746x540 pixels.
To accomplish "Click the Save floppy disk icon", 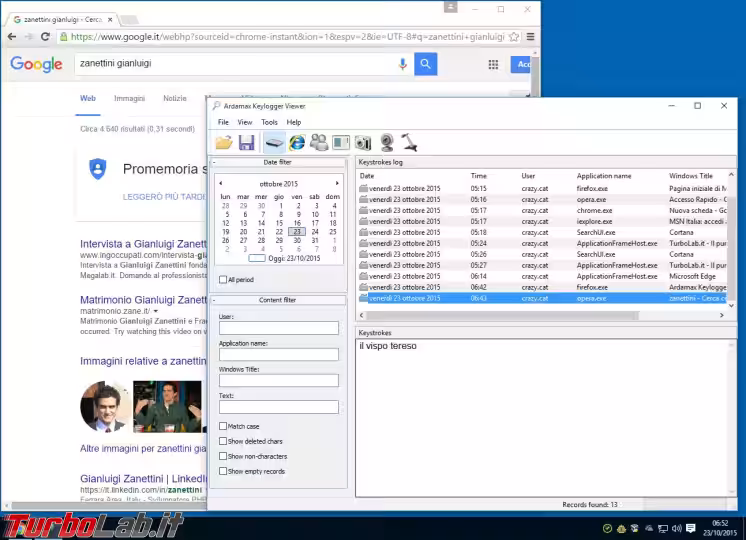I will coord(246,143).
